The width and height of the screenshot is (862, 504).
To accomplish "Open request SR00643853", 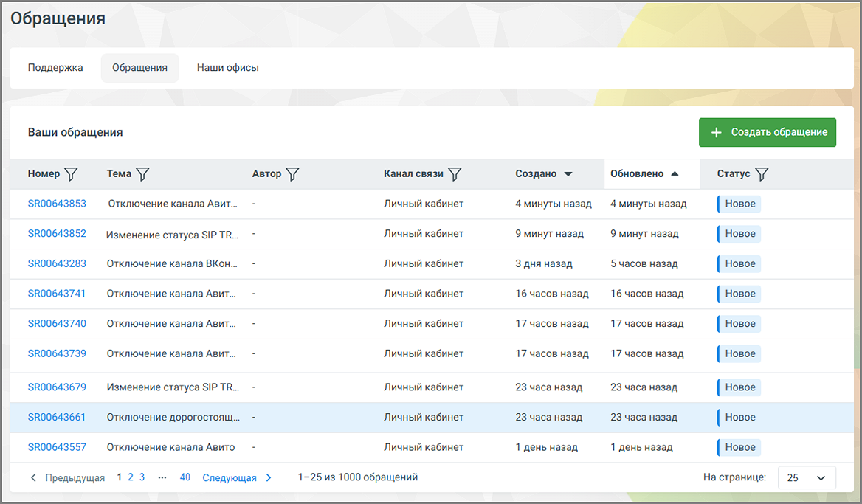I will point(57,204).
